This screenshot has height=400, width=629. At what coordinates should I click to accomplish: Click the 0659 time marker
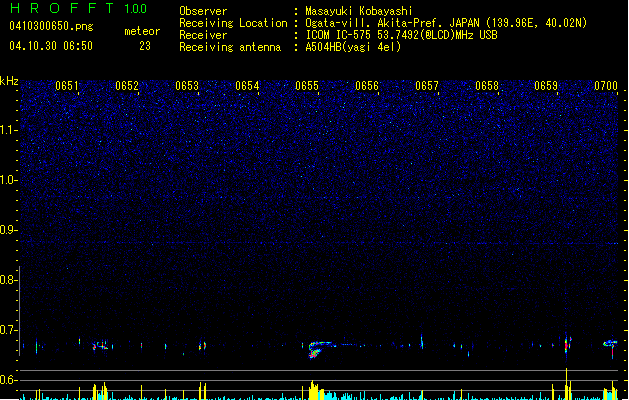pos(546,86)
